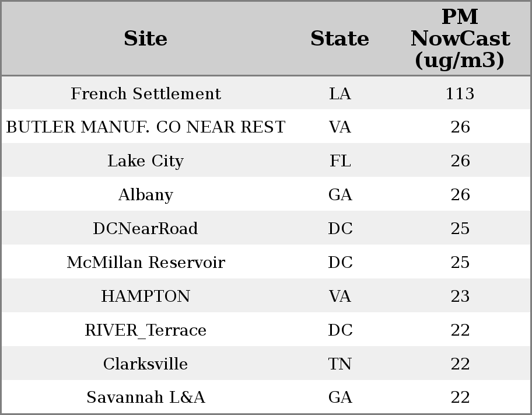Click the HAMPTON site cell

(x=146, y=297)
